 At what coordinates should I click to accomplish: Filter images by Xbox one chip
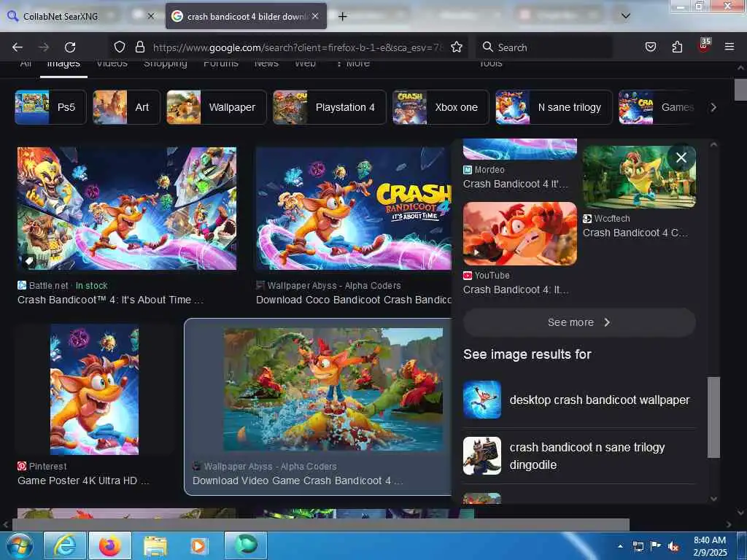pyautogui.click(x=441, y=107)
